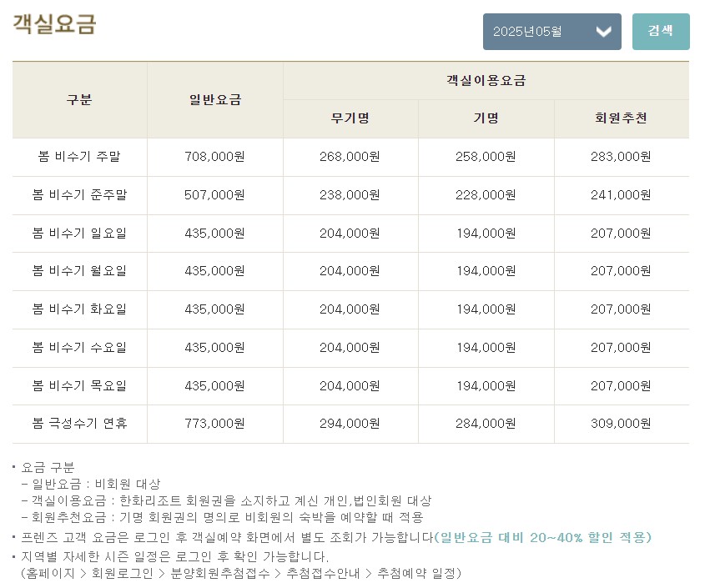Screen dimensions: 715x588
Task: Select 435,000원 in the 화요일 row
Action: tap(214, 309)
